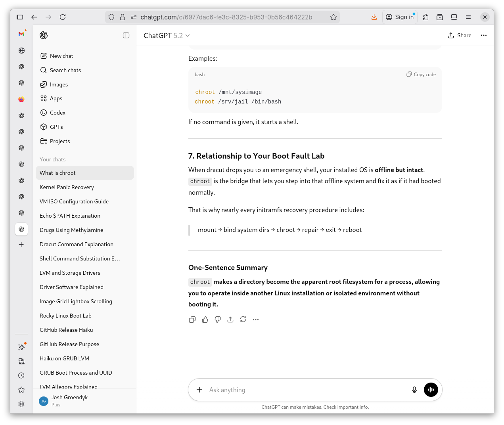504x425 pixels.
Task: Click Copy code on the bash block
Action: [x=421, y=75]
